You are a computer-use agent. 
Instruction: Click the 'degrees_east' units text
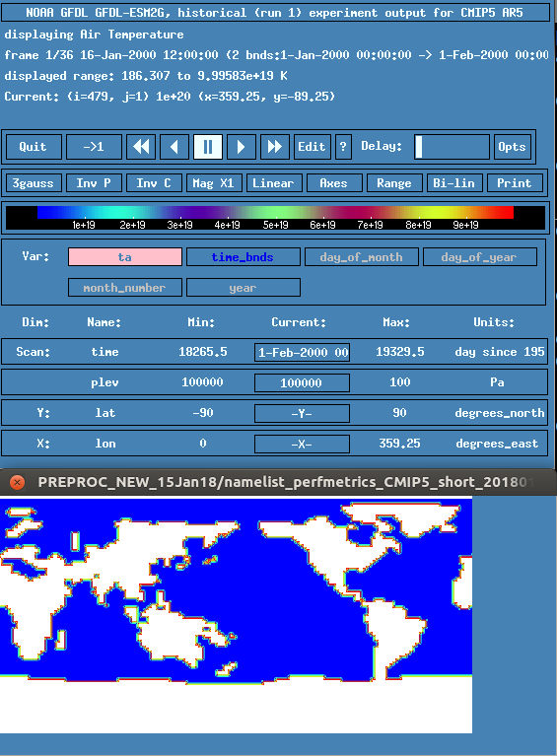[497, 444]
